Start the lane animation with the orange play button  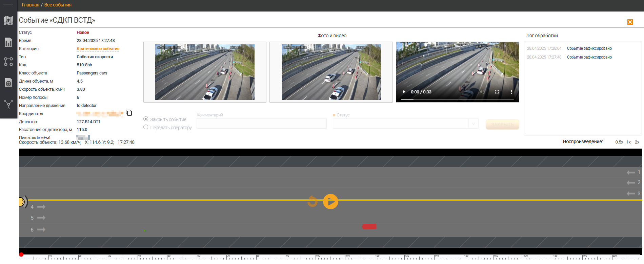point(330,201)
